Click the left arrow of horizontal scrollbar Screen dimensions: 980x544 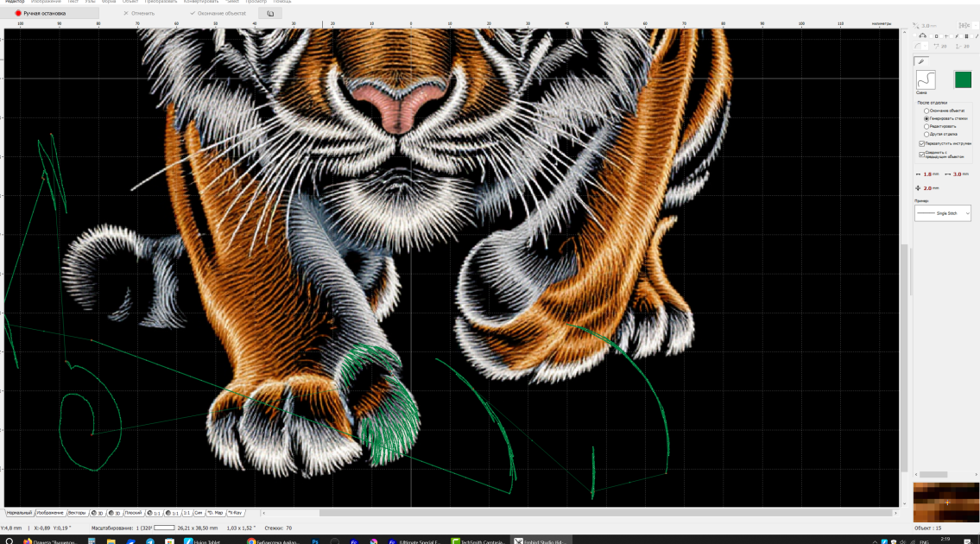click(x=263, y=514)
